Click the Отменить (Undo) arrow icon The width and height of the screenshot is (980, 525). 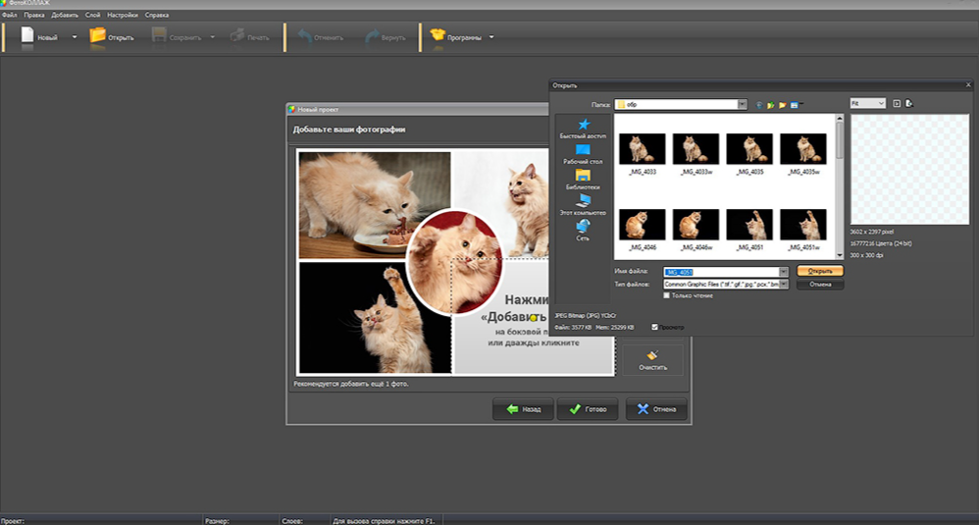(x=305, y=36)
